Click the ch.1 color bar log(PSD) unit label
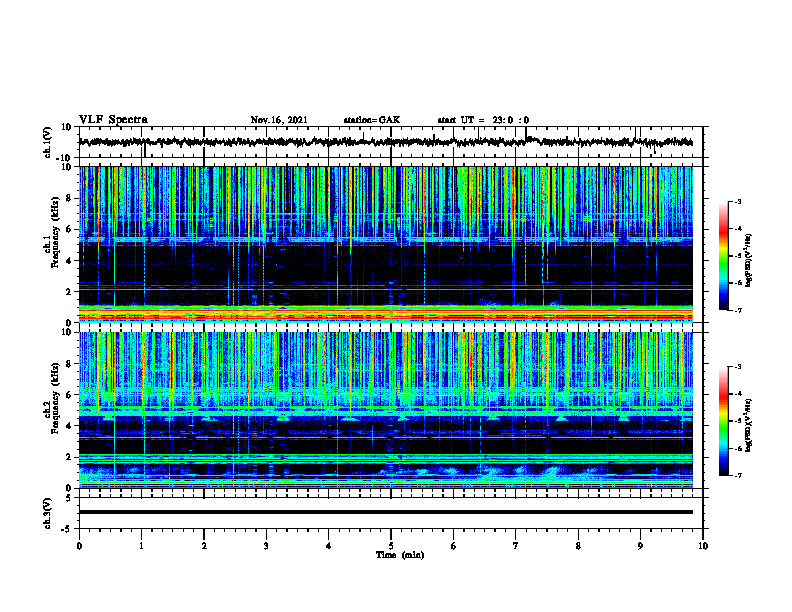This screenshot has height=612, width=792. tap(749, 261)
